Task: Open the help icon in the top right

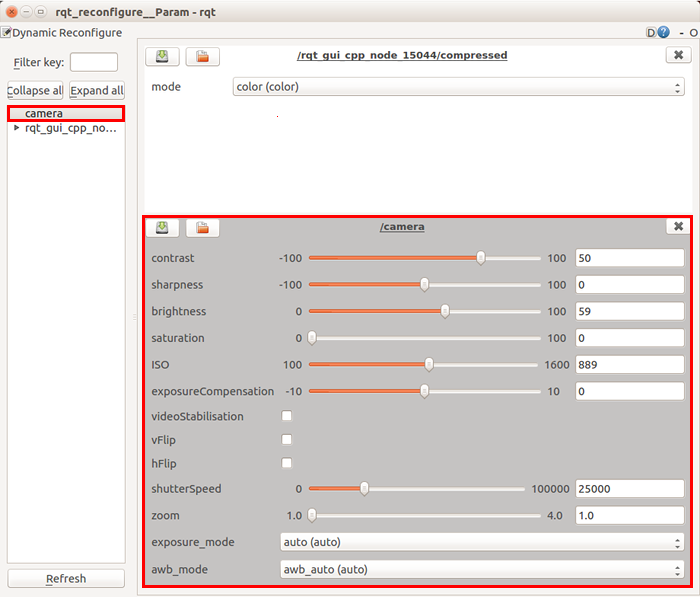Action: (x=663, y=33)
